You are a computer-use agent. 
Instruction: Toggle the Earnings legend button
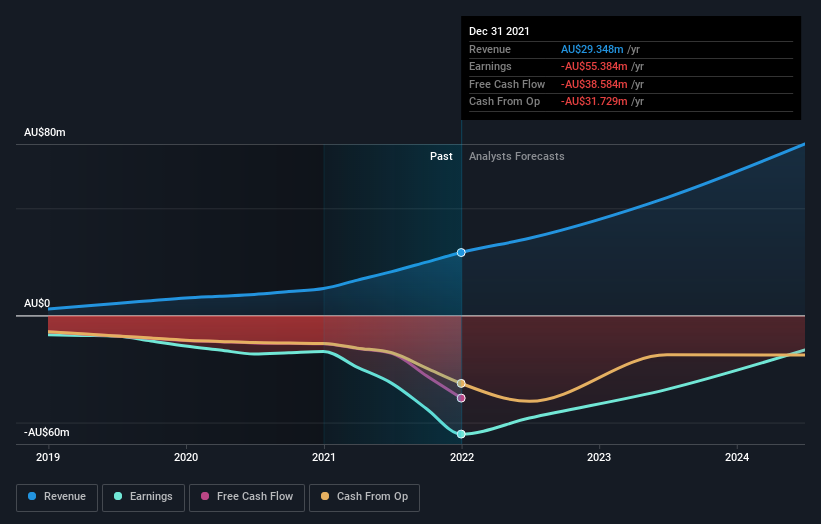(143, 497)
